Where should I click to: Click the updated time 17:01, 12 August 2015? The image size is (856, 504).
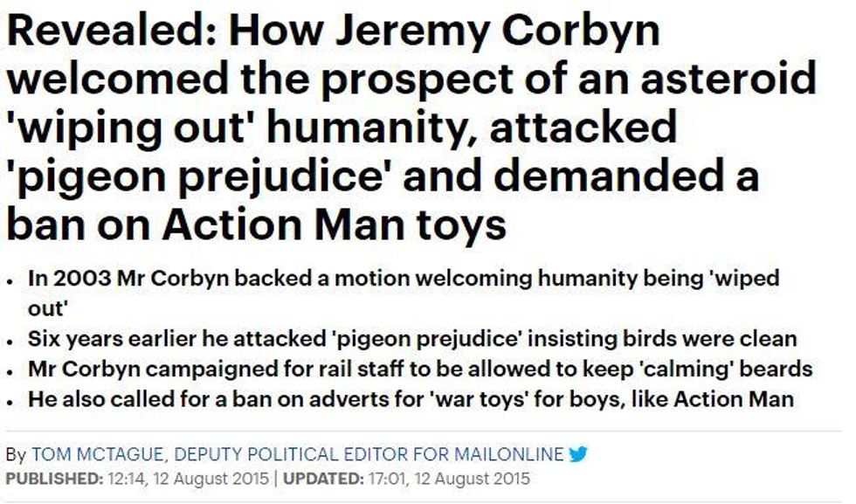[449, 479]
